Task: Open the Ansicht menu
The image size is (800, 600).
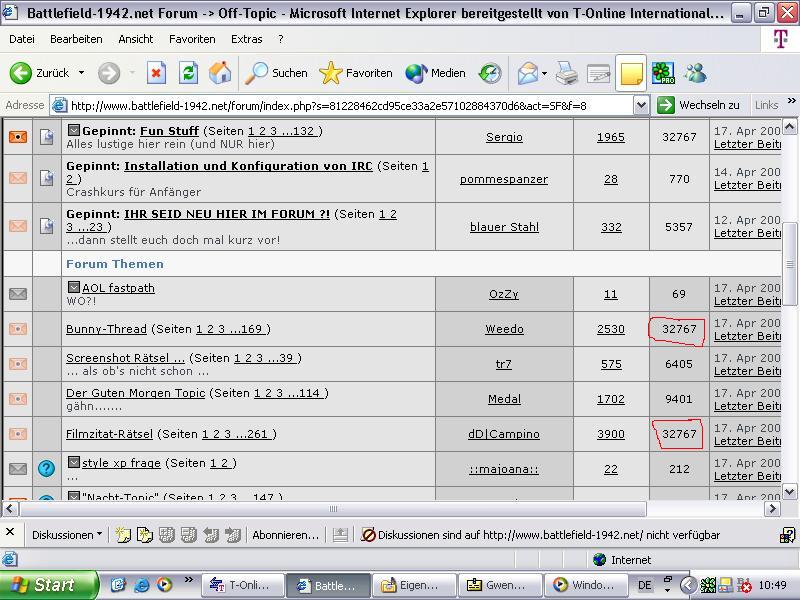Action: point(136,39)
